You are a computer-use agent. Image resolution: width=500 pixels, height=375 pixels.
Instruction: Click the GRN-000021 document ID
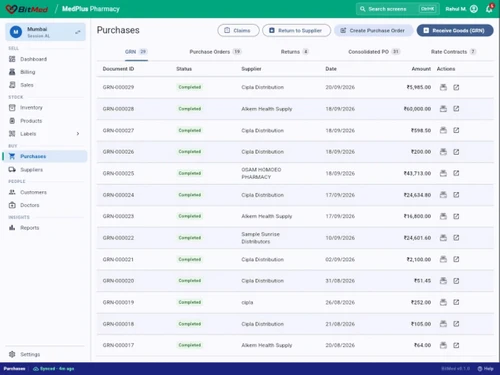pyautogui.click(x=118, y=259)
